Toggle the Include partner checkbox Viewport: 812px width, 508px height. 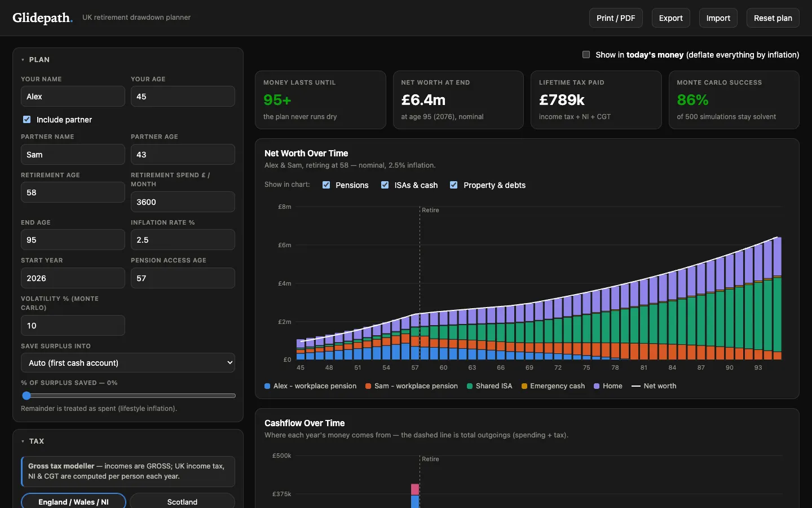click(27, 120)
